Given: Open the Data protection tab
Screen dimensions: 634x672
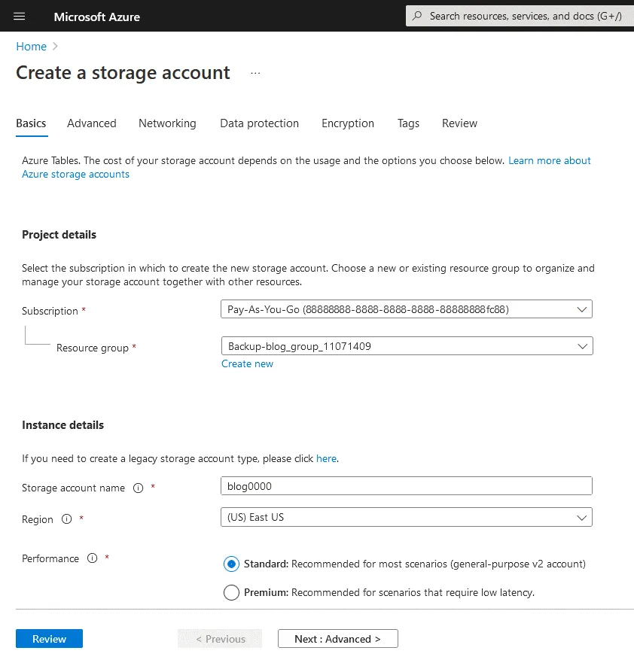Looking at the screenshot, I should coord(259,123).
